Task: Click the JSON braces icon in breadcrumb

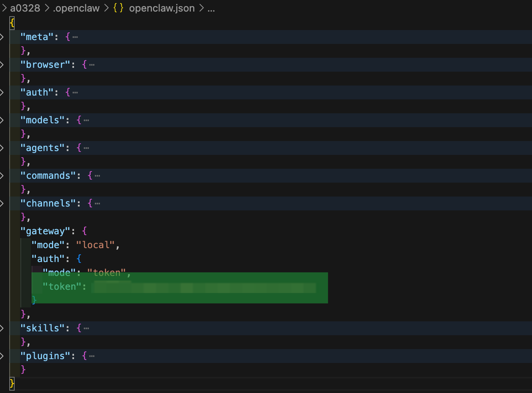Action: (118, 8)
